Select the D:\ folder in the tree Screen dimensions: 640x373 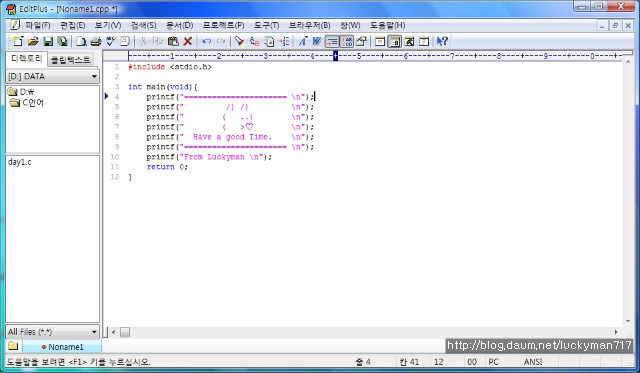coord(21,92)
